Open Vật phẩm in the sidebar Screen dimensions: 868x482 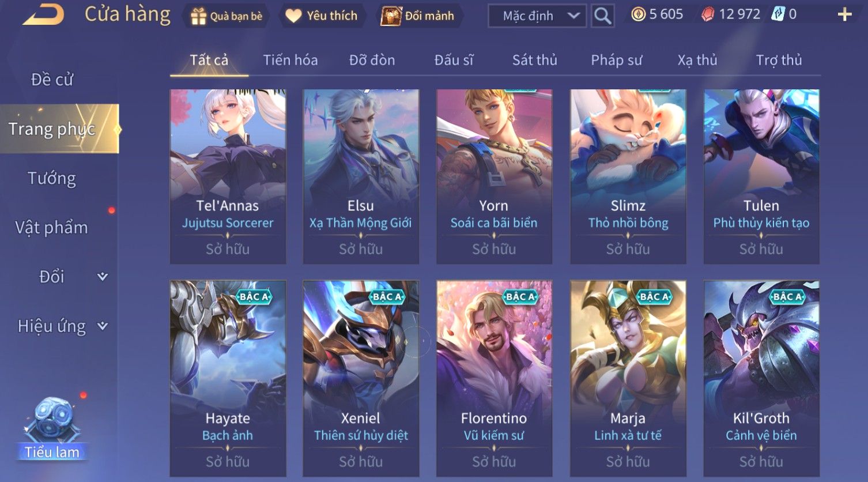(x=51, y=228)
